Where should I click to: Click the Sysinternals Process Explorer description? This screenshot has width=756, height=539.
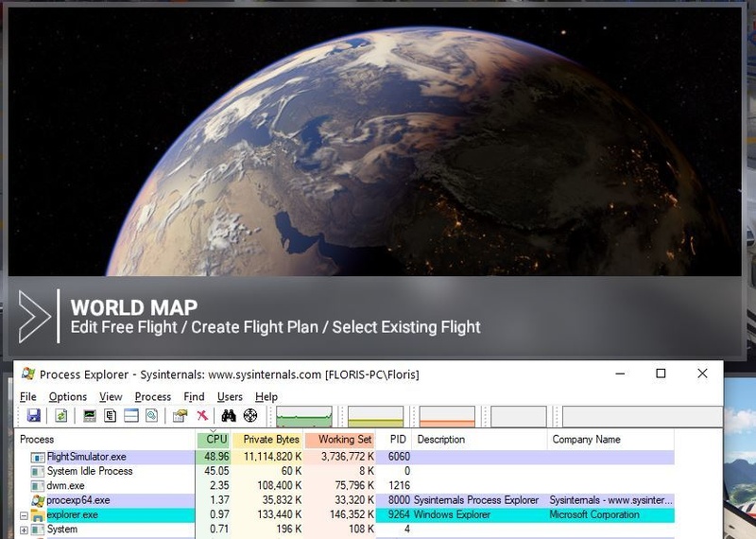click(x=476, y=500)
